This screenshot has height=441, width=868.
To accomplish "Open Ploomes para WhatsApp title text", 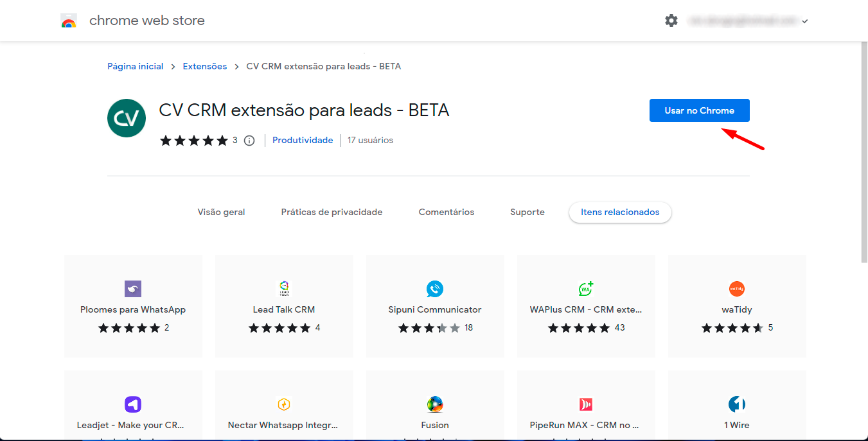I will (133, 309).
